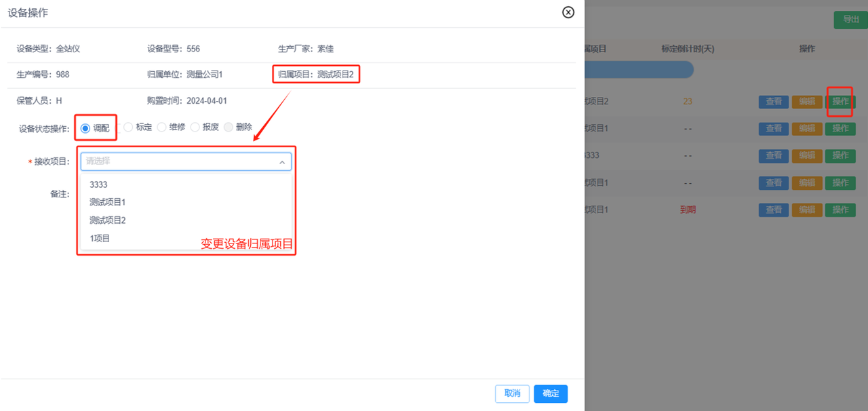Close the 设备操作 dialog with the X icon
This screenshot has width=868, height=411.
[x=568, y=12]
